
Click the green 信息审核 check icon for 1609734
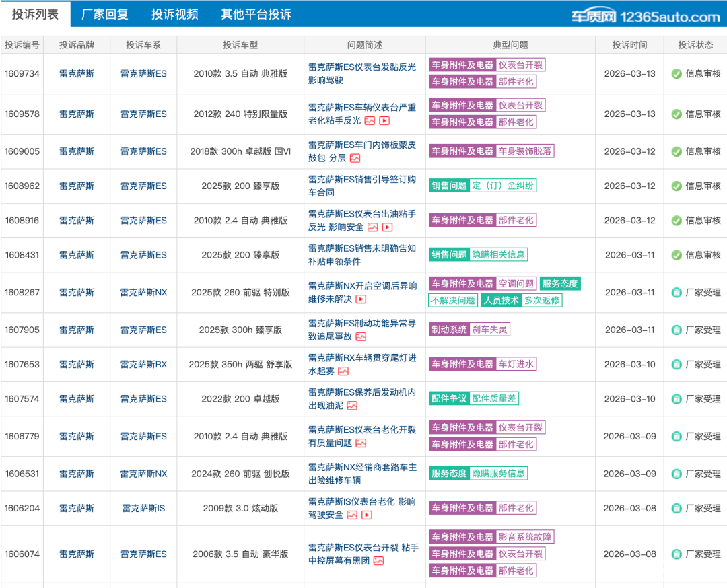677,74
